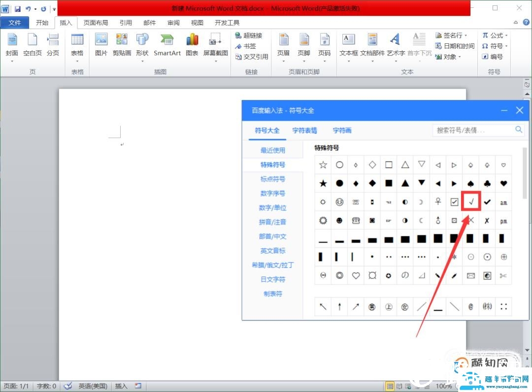The width and height of the screenshot is (532, 392).
Task: Select 数字序号 category
Action: point(273,193)
